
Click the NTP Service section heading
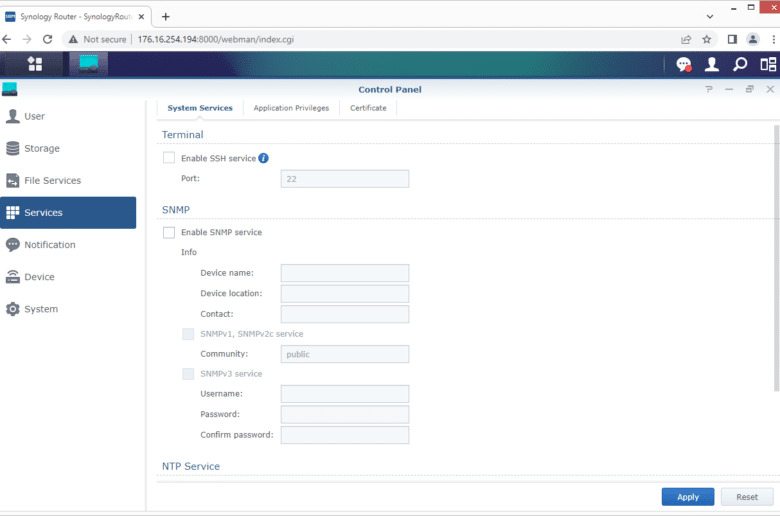191,466
